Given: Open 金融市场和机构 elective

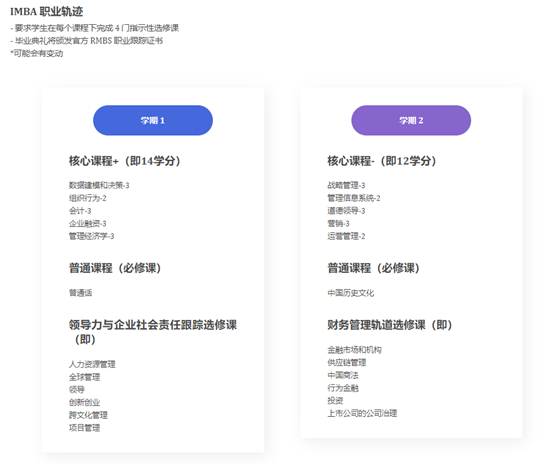Looking at the screenshot, I should pyautogui.click(x=354, y=350).
